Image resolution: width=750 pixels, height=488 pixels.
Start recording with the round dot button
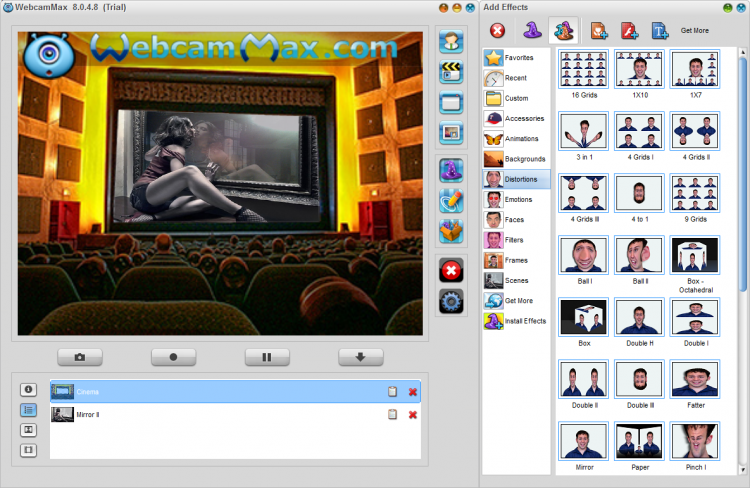(174, 357)
